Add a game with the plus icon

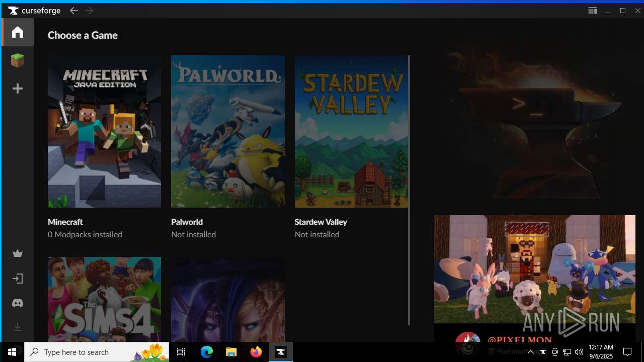tap(18, 88)
